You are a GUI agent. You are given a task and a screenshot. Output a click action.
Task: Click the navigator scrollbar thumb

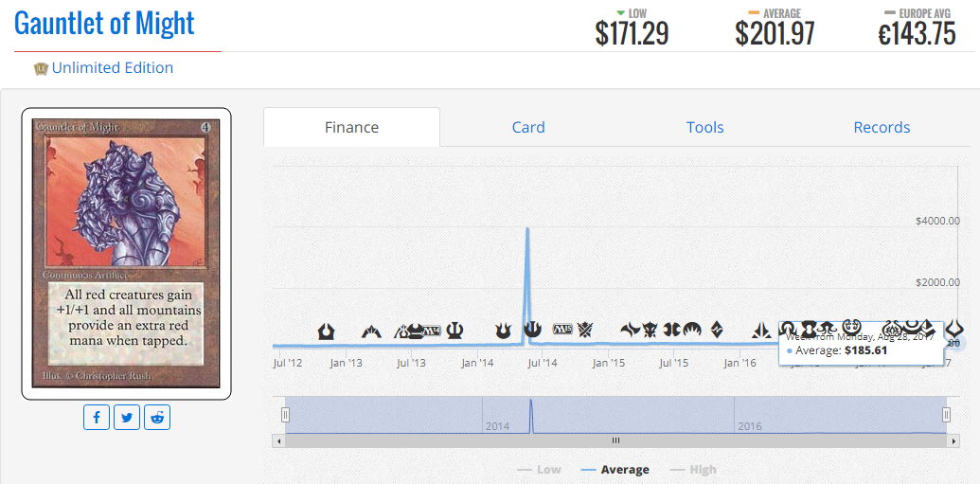click(x=615, y=440)
